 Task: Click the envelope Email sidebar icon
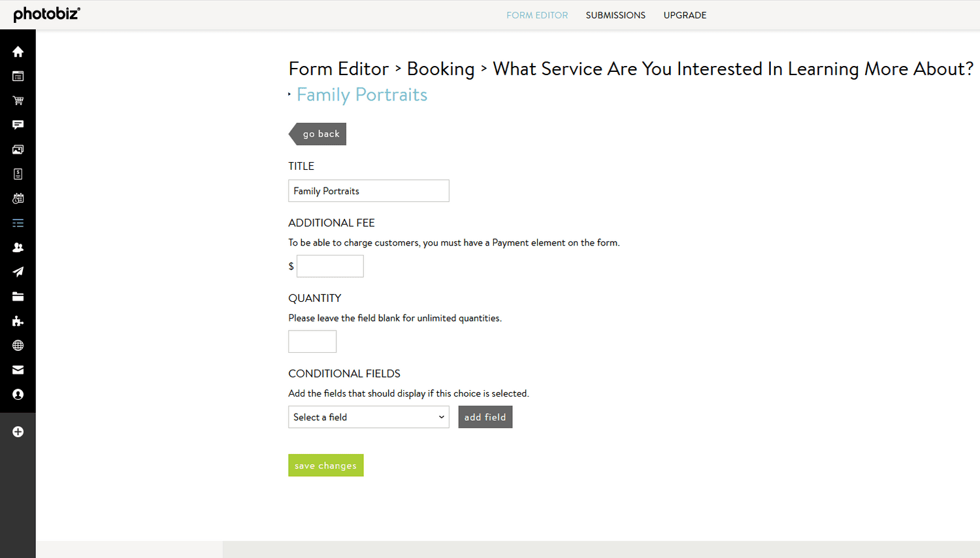[18, 370]
